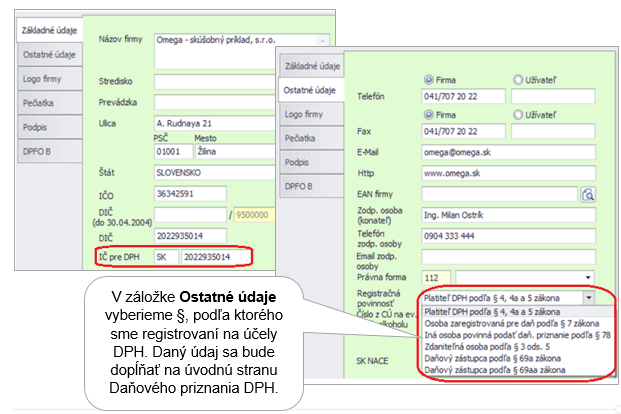Viewport: 621px width, 414px height.
Task: Open the Právna forma dropdown arrow
Action: [x=588, y=277]
